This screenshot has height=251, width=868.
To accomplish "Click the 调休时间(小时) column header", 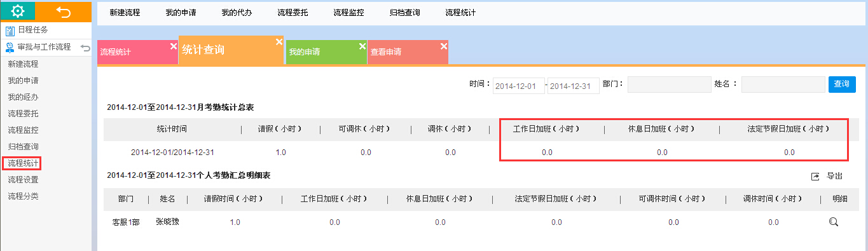I will click(773, 199).
